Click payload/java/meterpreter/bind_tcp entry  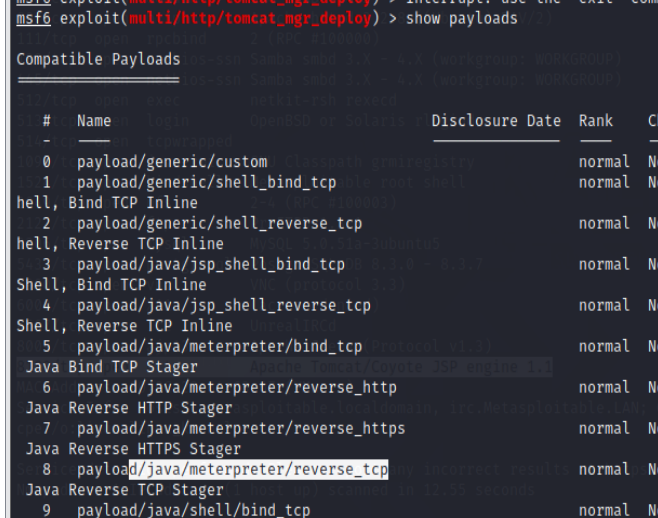tap(219, 347)
